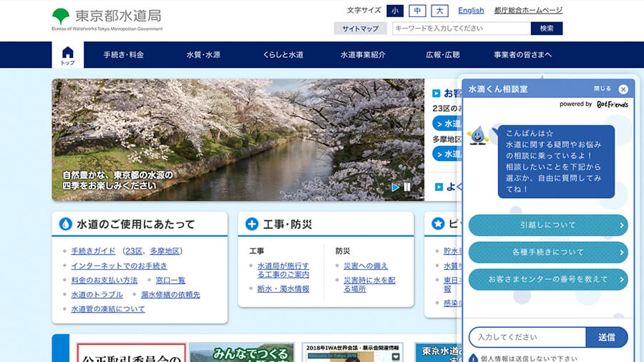This screenshot has height=362, width=644.
Task: Open the 水道事業紹介 menu
Action: (x=363, y=55)
